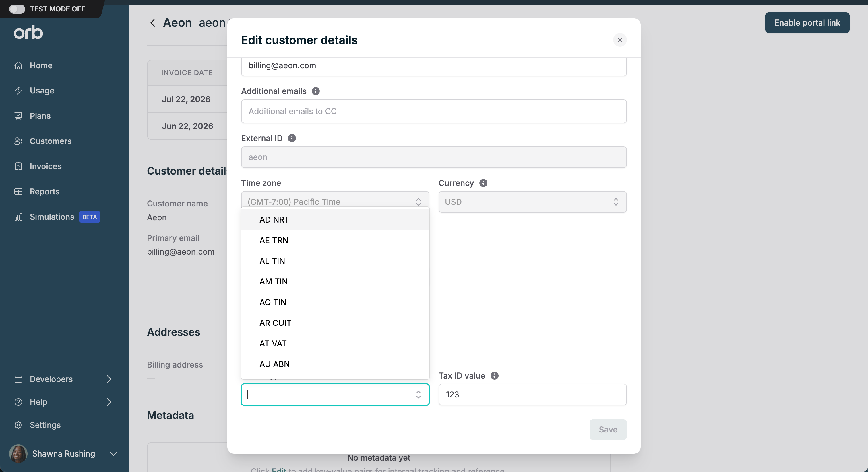
Task: Close the Edit customer details dialog
Action: point(620,40)
